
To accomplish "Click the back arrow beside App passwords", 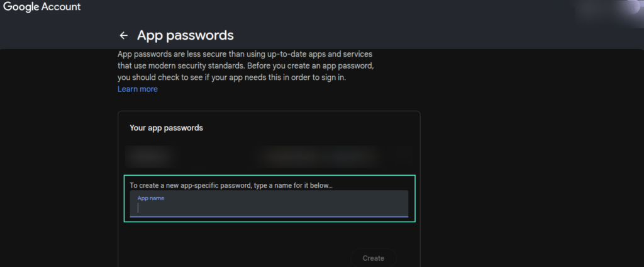I will tap(123, 35).
